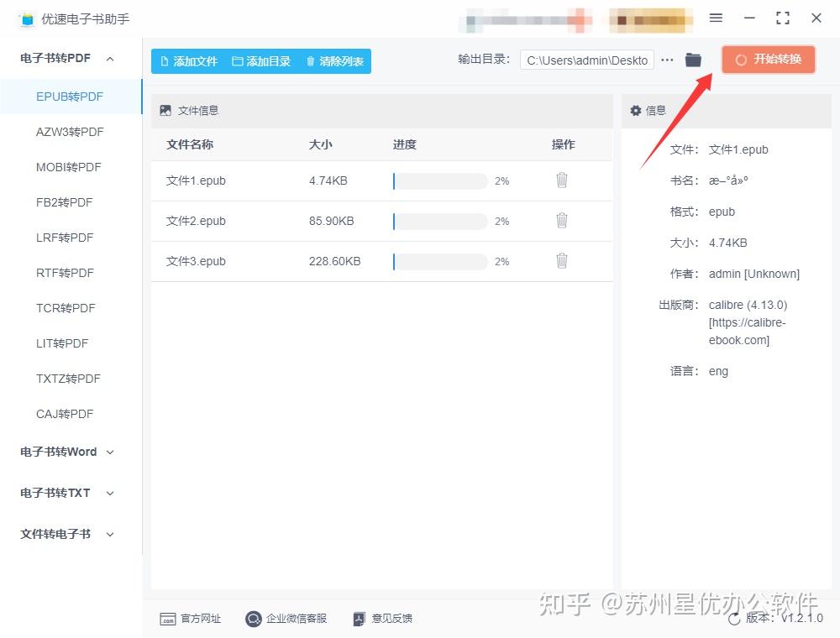
Task: Click the 文件信息 panel image icon
Action: tap(165, 111)
